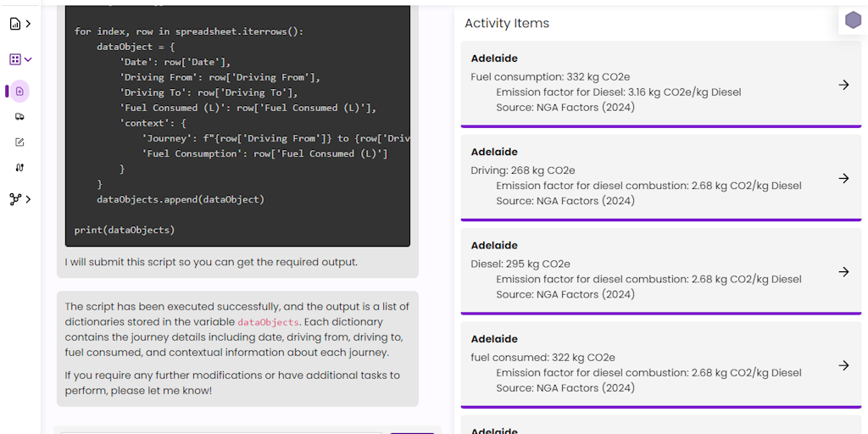The height and width of the screenshot is (434, 868).
Task: Click the script executed successfully message
Action: pyautogui.click(x=237, y=348)
